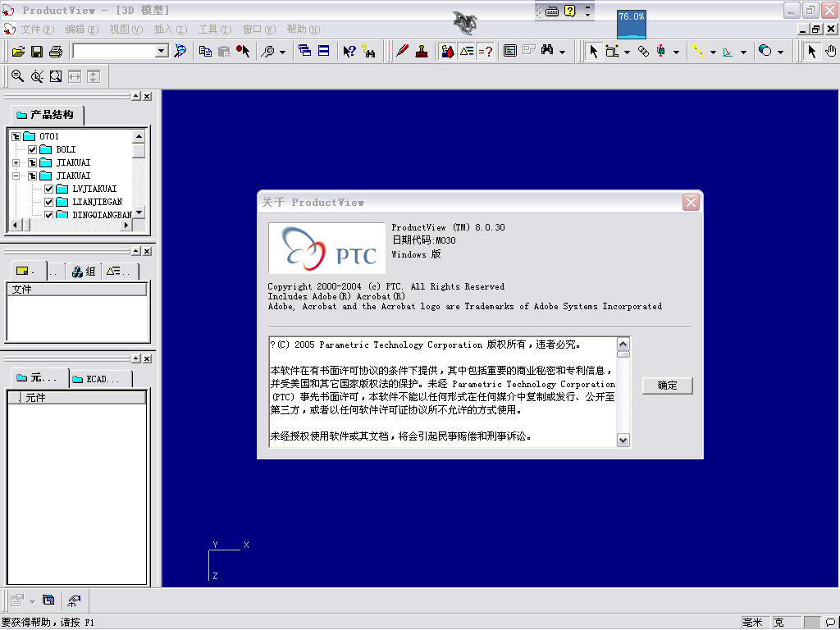This screenshot has width=840, height=630.
Task: Click the rubber stamp icon
Action: 422,51
